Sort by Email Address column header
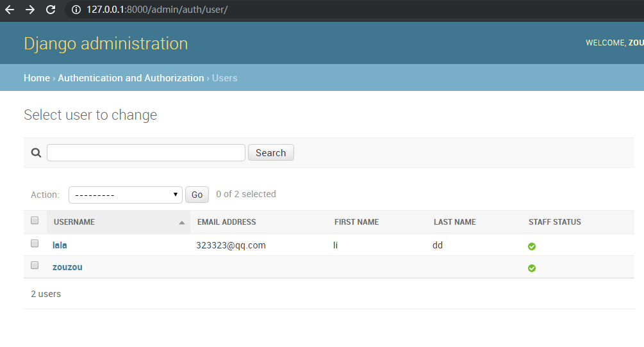This screenshot has height=347, width=644. (x=226, y=222)
